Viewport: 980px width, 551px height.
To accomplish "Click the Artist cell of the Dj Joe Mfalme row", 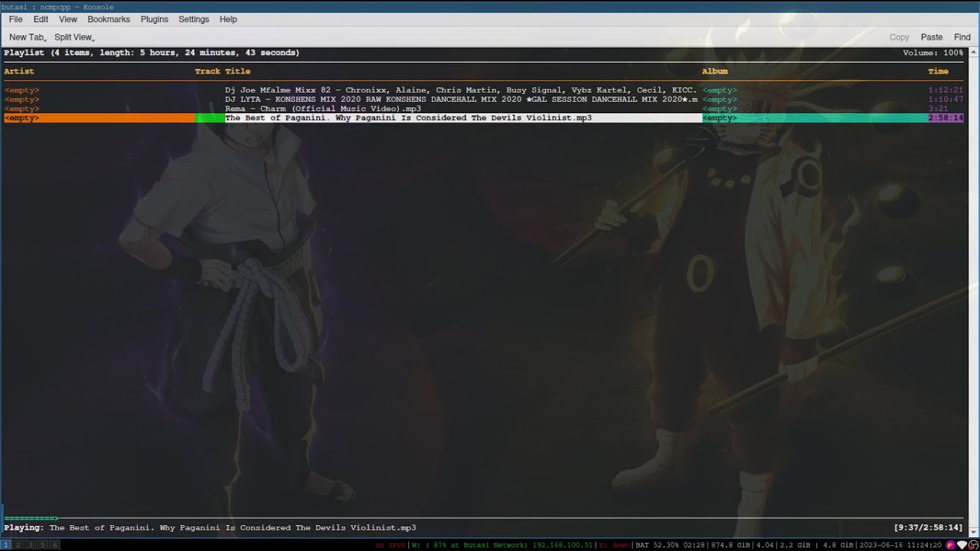I will click(x=21, y=90).
